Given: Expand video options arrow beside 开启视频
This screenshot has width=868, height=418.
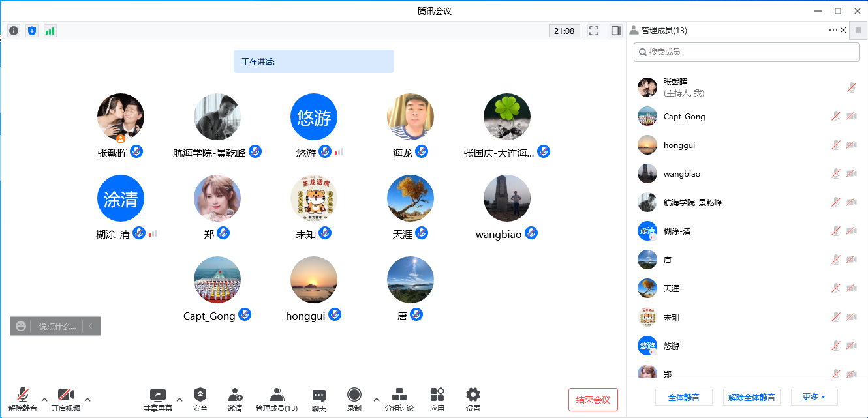Looking at the screenshot, I should coord(87,399).
